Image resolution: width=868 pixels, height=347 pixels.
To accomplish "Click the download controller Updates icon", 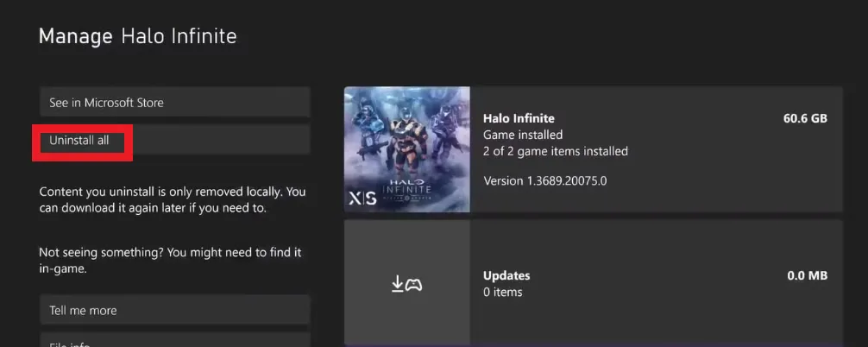I will 407,285.
